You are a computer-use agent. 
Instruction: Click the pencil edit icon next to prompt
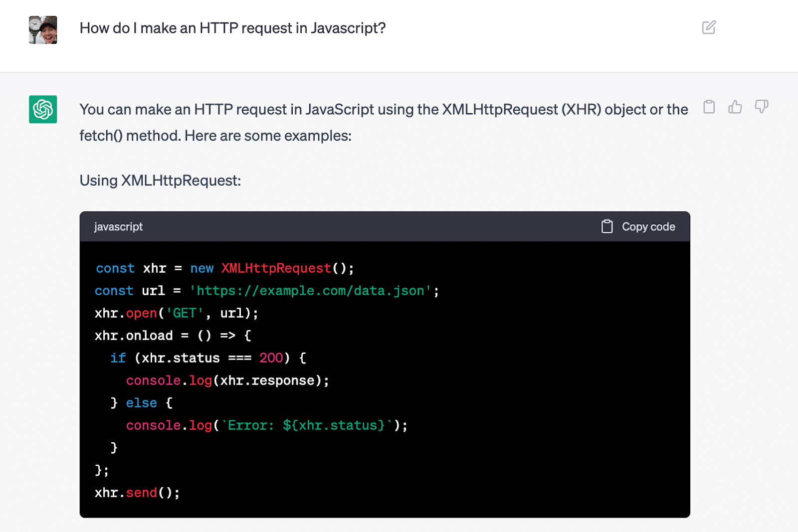pos(709,28)
